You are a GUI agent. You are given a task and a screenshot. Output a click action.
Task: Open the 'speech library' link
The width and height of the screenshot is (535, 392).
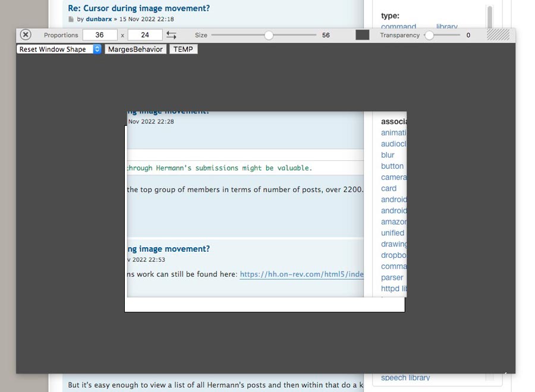pos(405,378)
